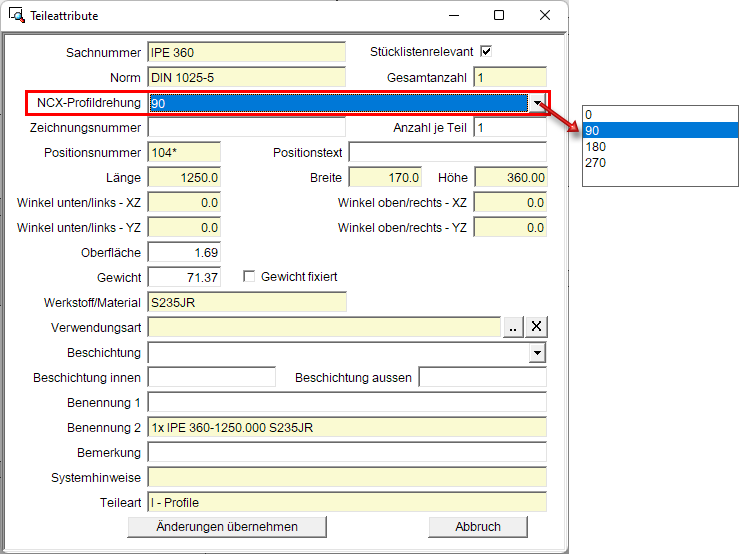Toggle the Stücklistenrelevant checkbox

pos(486,51)
